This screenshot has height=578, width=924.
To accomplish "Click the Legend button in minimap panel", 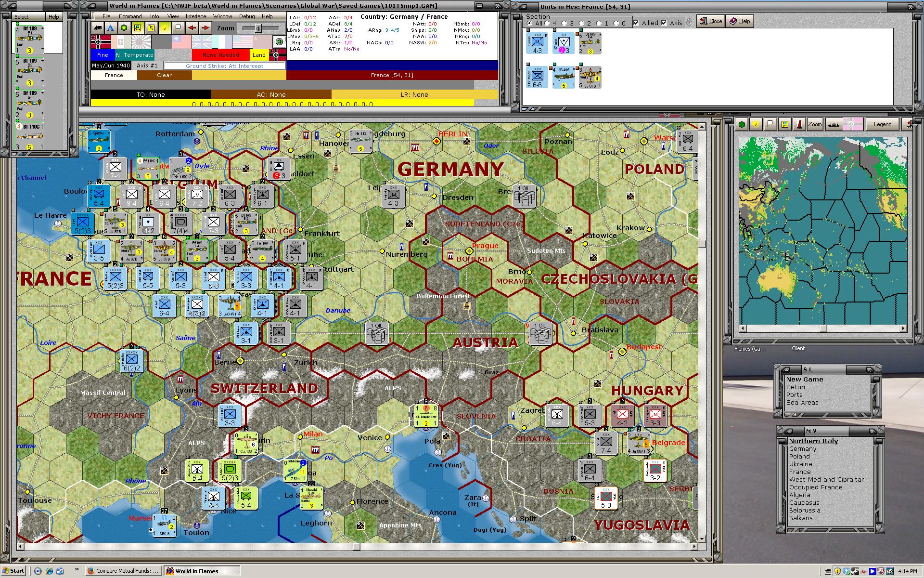I will coord(882,124).
